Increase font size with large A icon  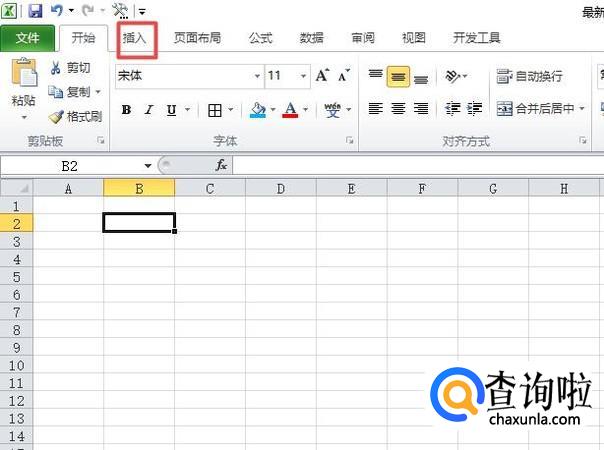tap(322, 75)
